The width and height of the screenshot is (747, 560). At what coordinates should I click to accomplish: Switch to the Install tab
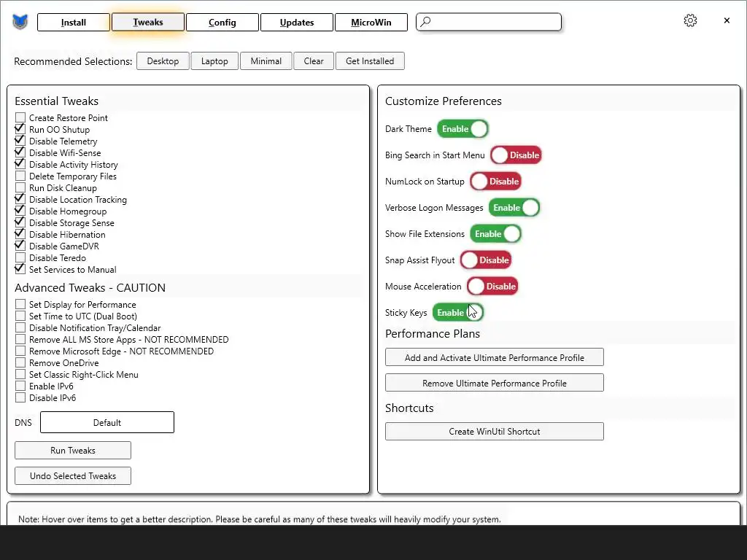coord(74,23)
